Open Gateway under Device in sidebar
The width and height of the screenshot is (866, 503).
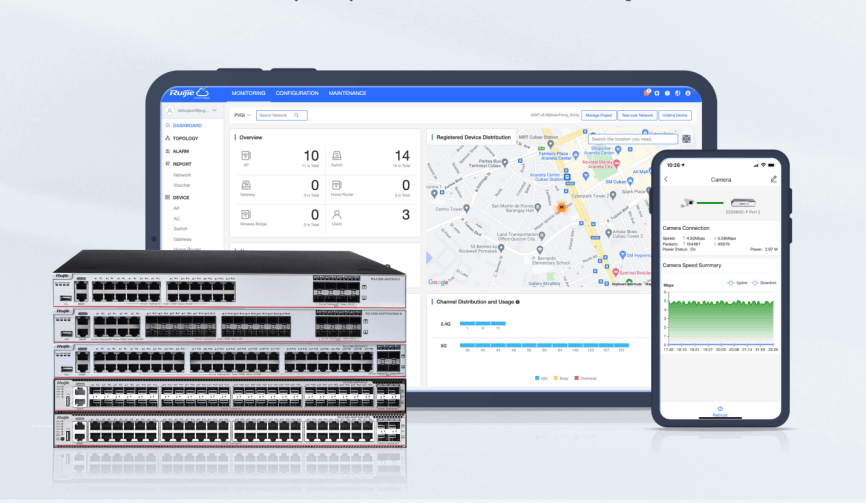click(183, 239)
